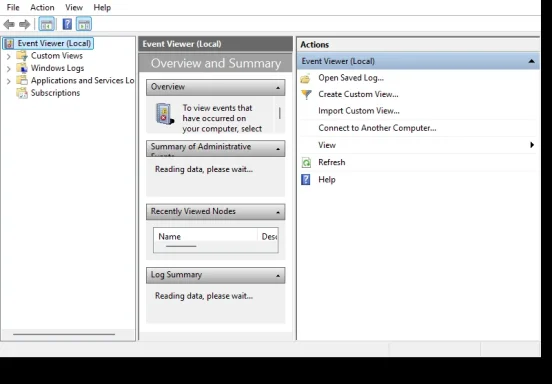Open the Help toolbar question-mark icon

pos(67,24)
